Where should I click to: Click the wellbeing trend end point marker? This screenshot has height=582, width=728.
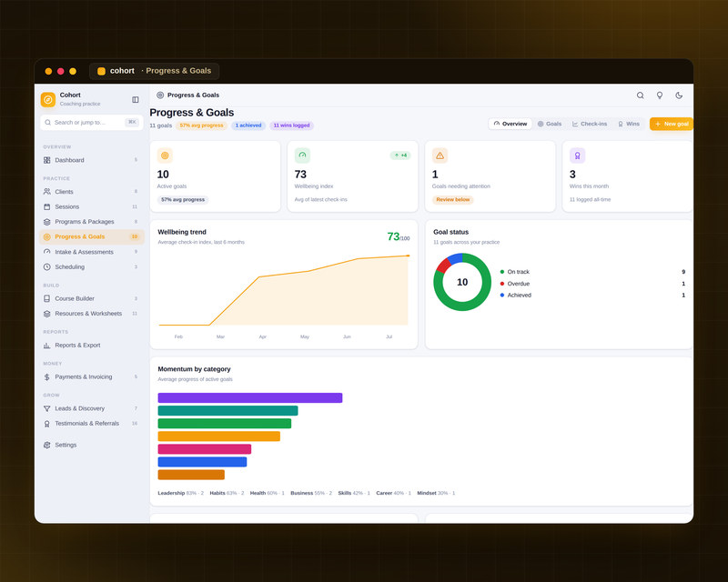click(x=408, y=256)
